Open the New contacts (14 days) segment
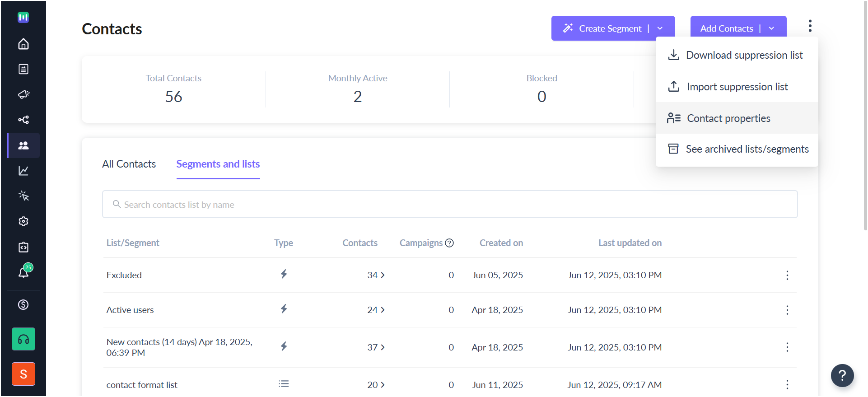The width and height of the screenshot is (868, 397). tap(180, 347)
